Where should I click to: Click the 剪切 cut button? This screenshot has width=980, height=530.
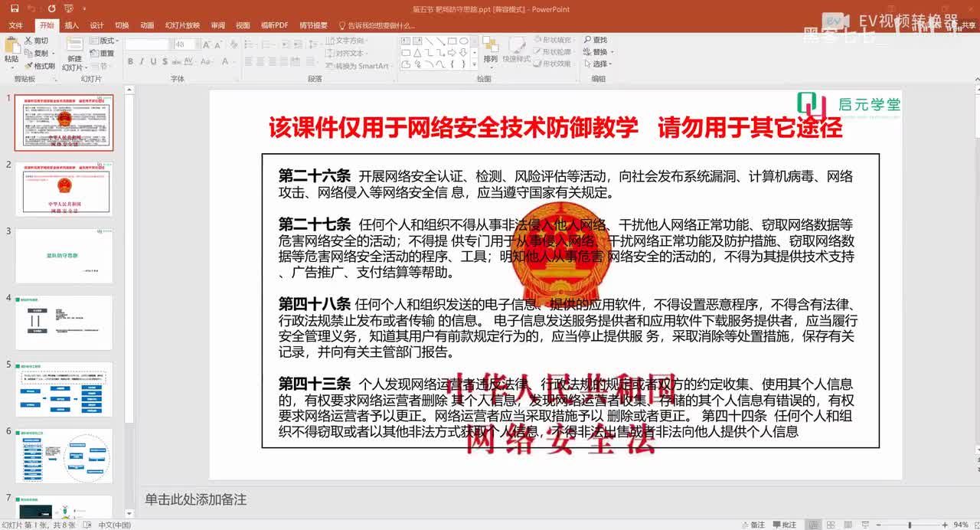pyautogui.click(x=37, y=41)
